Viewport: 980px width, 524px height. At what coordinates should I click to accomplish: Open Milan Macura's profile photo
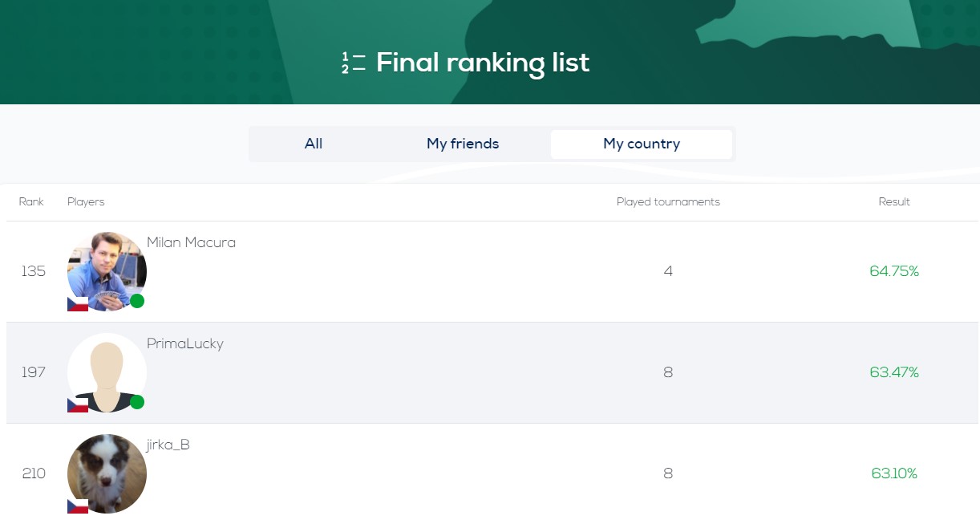107,271
